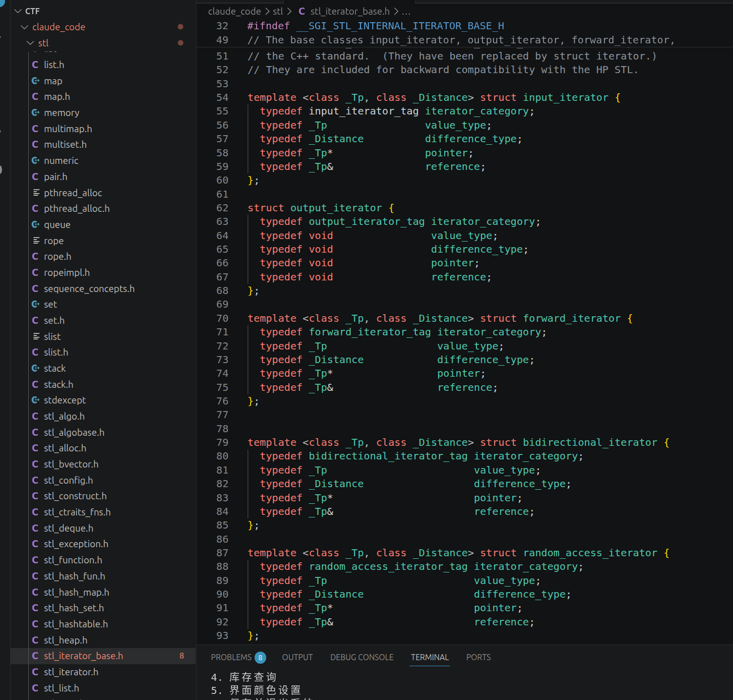Collapse the stl folder
The height and width of the screenshot is (700, 733).
coord(30,43)
